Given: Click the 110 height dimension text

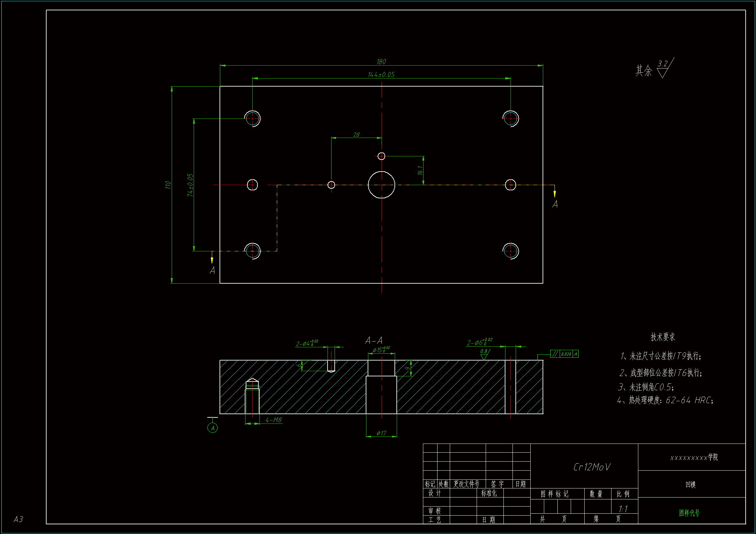Looking at the screenshot, I should 168,185.
